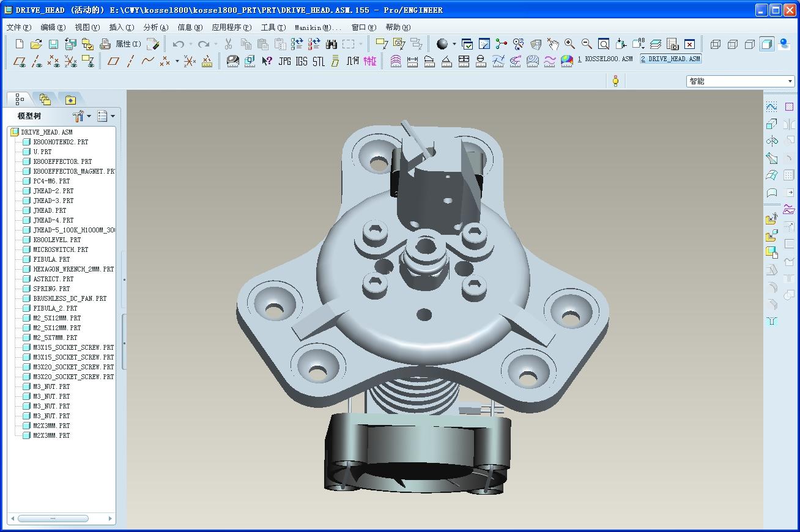Toggle datum planes display
Viewport: 800px width, 532px height.
[20, 61]
